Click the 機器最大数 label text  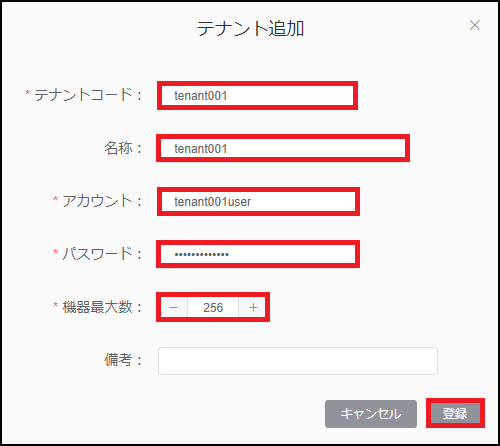[97, 307]
